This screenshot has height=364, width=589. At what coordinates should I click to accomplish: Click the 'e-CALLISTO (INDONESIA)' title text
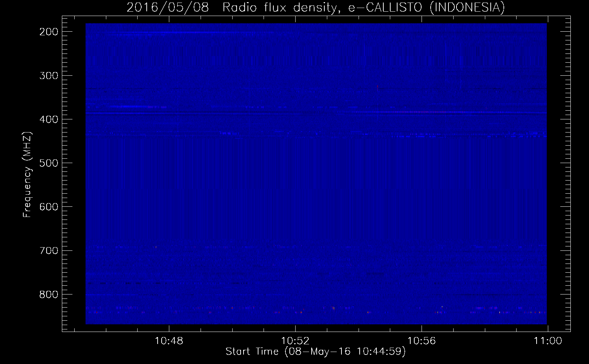click(x=426, y=8)
